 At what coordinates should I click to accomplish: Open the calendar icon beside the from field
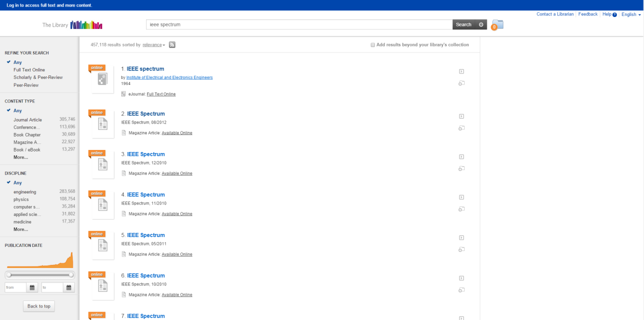(x=32, y=287)
